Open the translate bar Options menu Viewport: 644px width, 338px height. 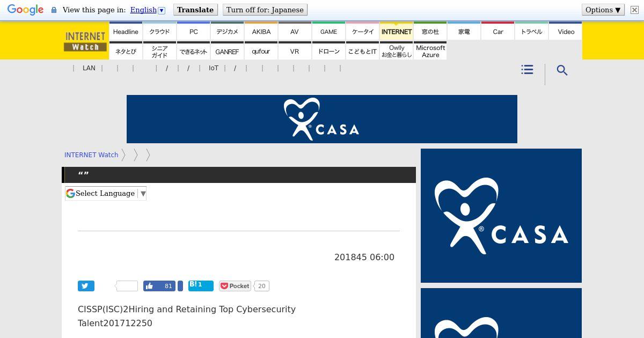click(x=603, y=10)
